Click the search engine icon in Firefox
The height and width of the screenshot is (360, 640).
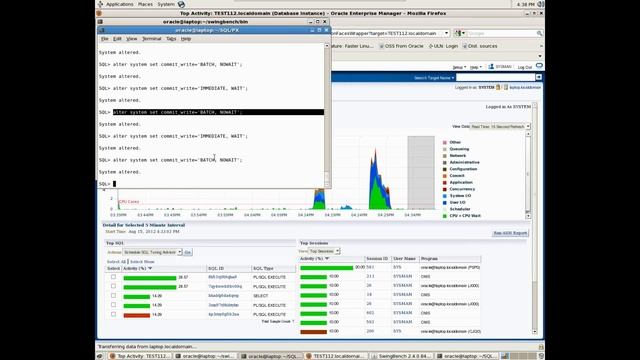coord(458,33)
